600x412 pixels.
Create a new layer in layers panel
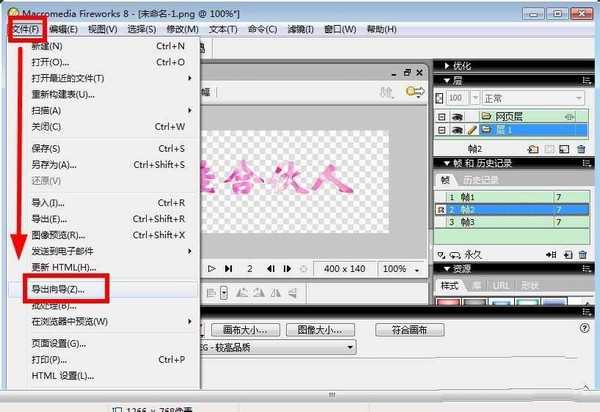pos(533,149)
